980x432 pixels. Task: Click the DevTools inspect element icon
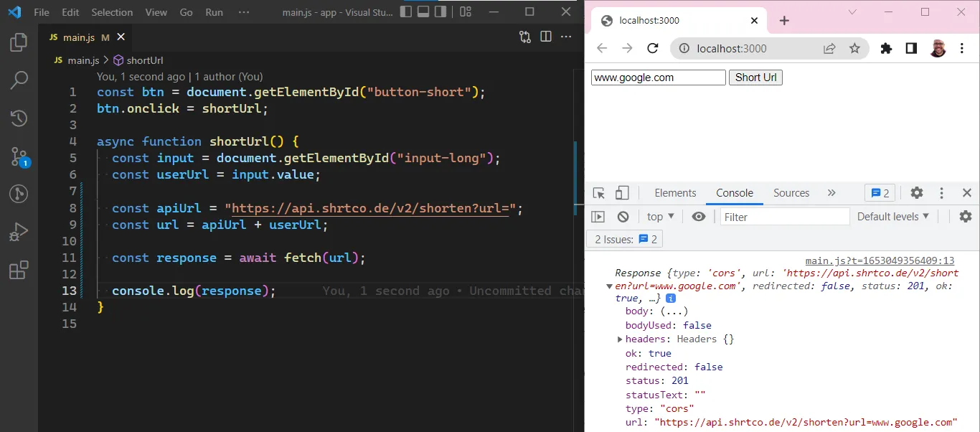point(598,193)
